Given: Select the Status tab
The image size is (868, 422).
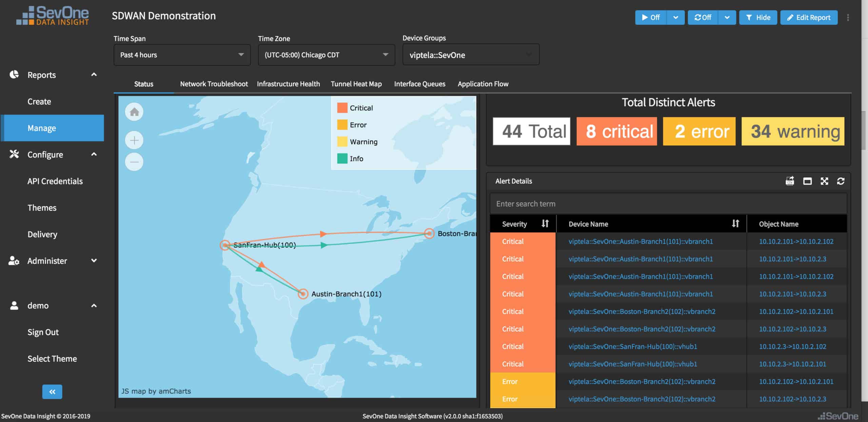Looking at the screenshot, I should [144, 84].
